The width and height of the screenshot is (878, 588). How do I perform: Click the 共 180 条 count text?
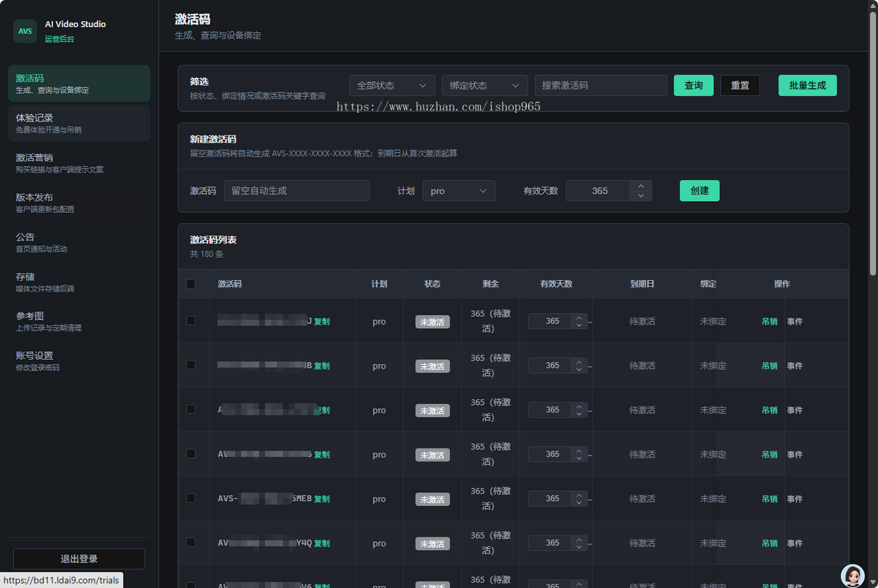[207, 255]
